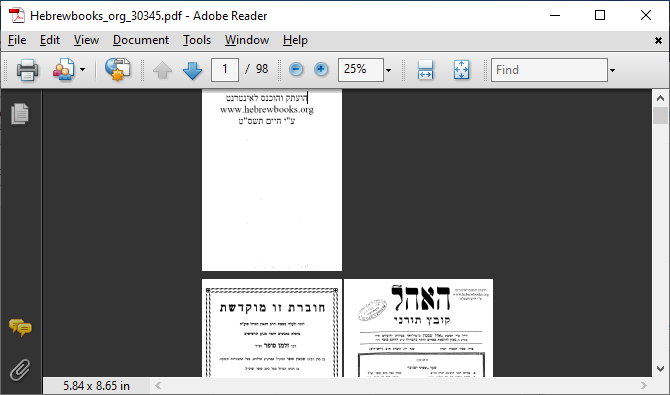Click the Print icon in toolbar
Viewport: 670px width, 395px height.
tap(27, 70)
